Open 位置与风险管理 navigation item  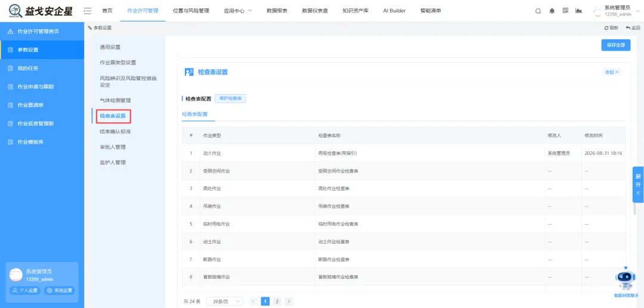(191, 11)
